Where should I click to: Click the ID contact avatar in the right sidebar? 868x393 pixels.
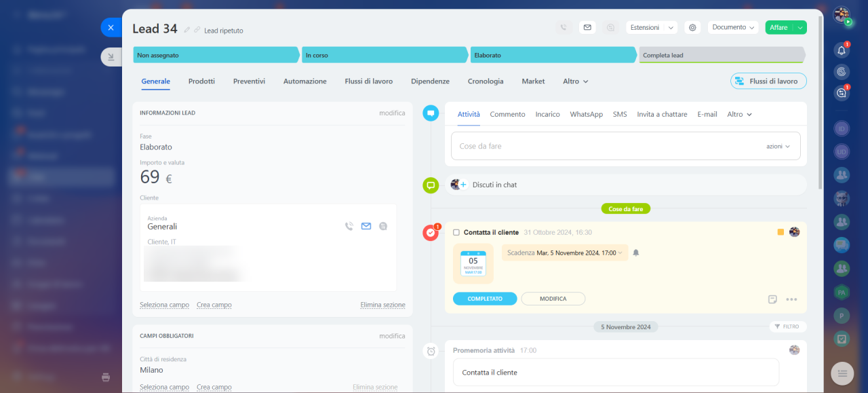click(842, 128)
